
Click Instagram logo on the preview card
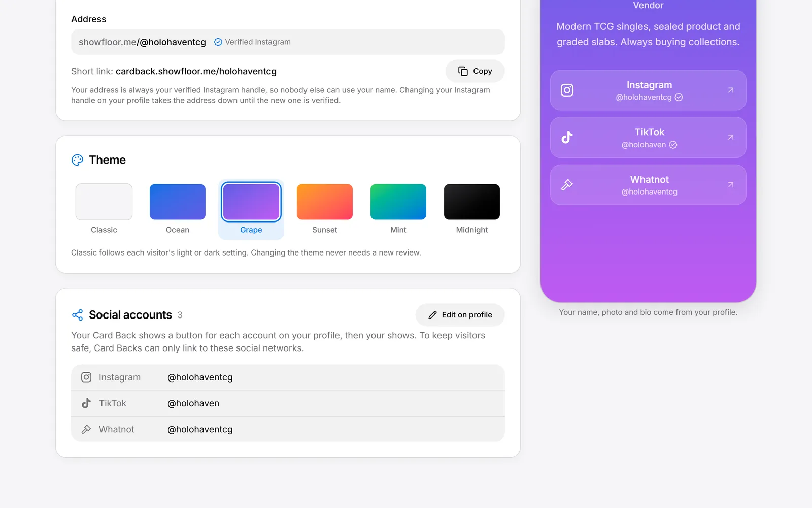pyautogui.click(x=567, y=90)
